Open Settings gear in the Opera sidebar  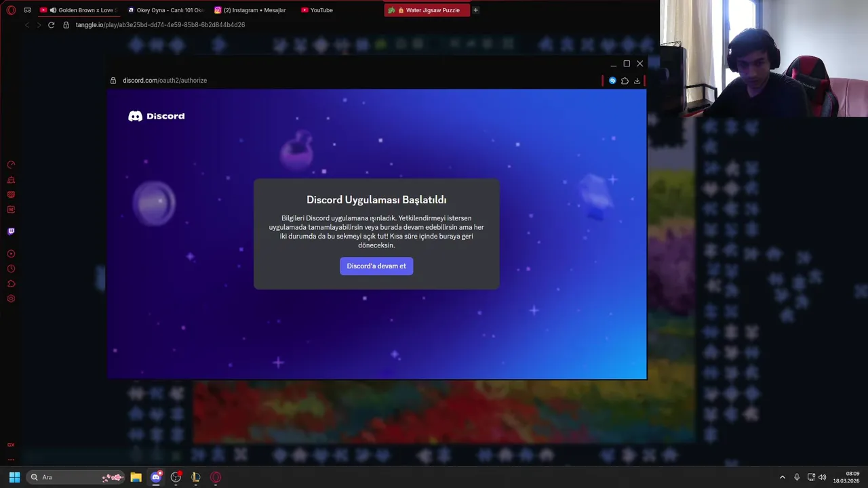11,298
